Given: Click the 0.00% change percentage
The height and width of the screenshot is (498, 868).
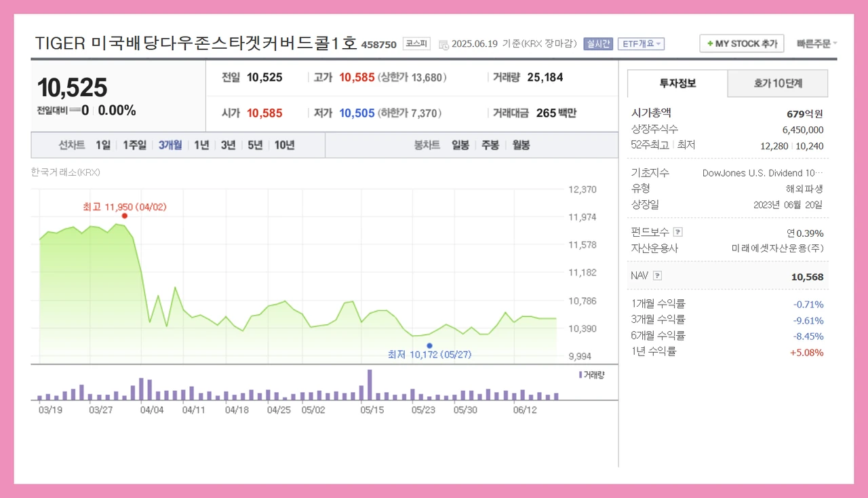Looking at the screenshot, I should coord(117,111).
